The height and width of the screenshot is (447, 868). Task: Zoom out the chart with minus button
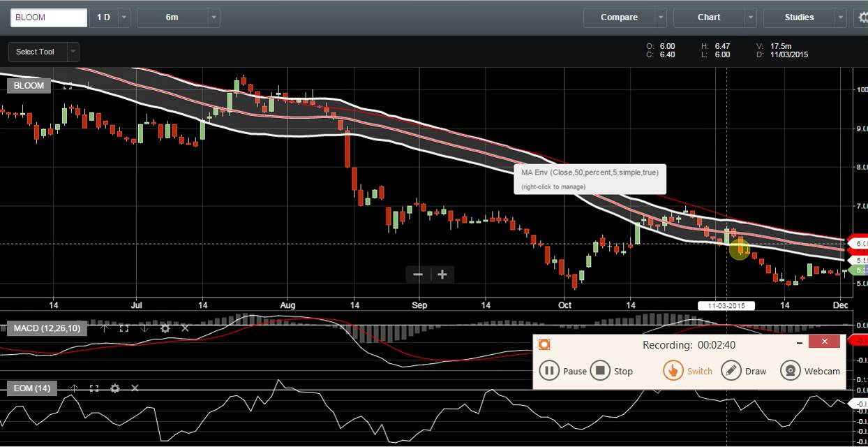pyautogui.click(x=418, y=274)
